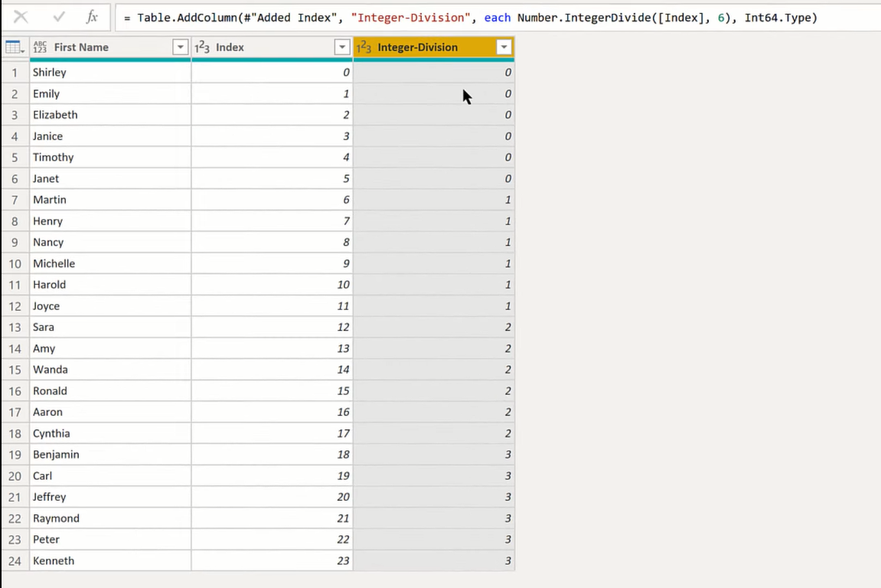
Task: Click the cell containing Benjamin
Action: click(111, 455)
